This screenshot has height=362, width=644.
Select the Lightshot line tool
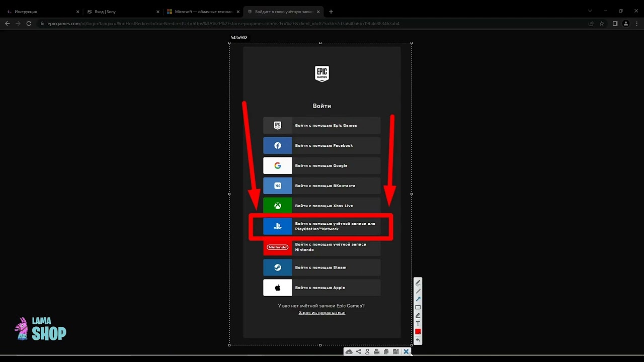point(418,291)
